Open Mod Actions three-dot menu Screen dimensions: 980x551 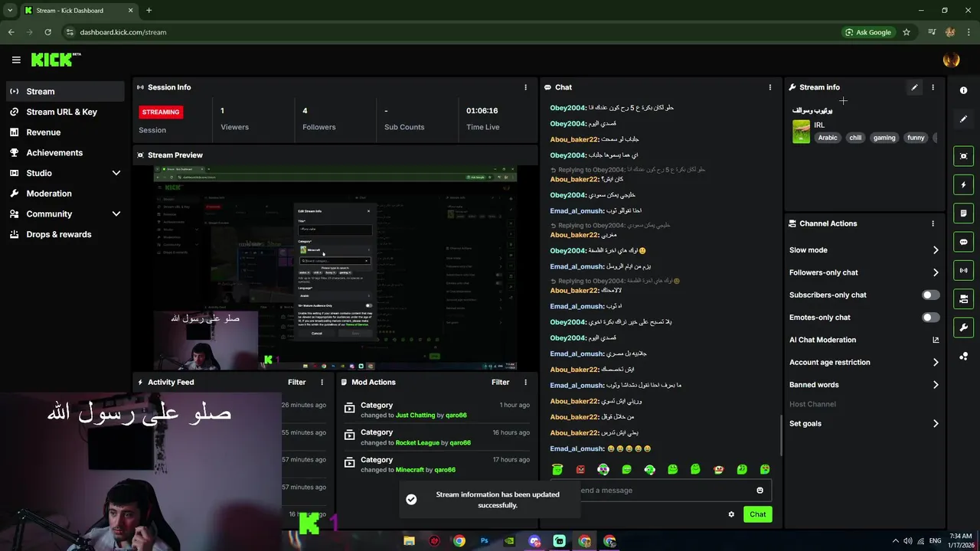(x=525, y=382)
